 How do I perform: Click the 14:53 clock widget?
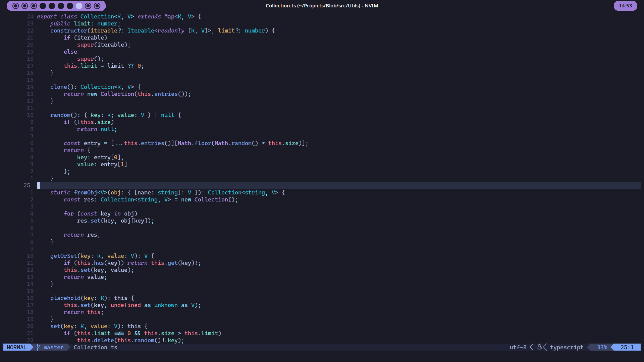click(x=625, y=6)
